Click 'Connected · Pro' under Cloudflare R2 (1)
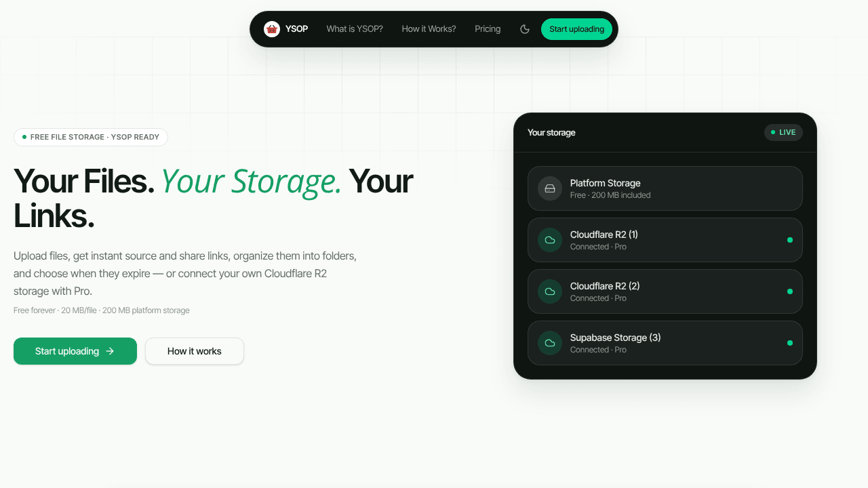Image resolution: width=868 pixels, height=488 pixels. tap(598, 247)
